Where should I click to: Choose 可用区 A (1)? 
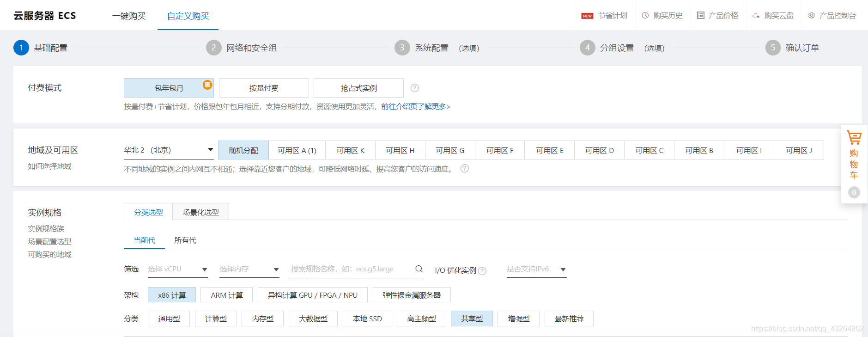click(297, 150)
